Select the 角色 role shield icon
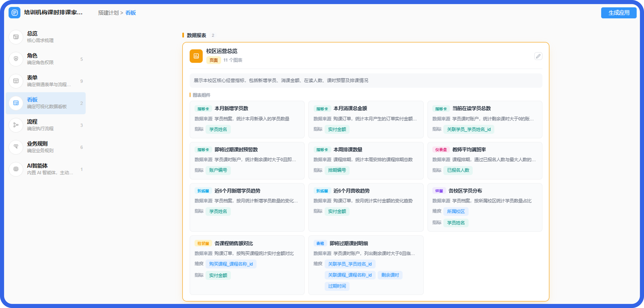 tap(16, 59)
